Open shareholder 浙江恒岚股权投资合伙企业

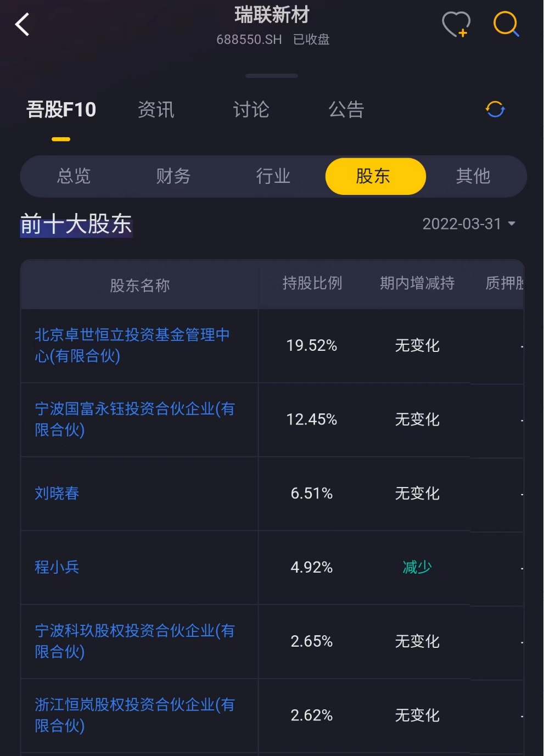pyautogui.click(x=134, y=715)
